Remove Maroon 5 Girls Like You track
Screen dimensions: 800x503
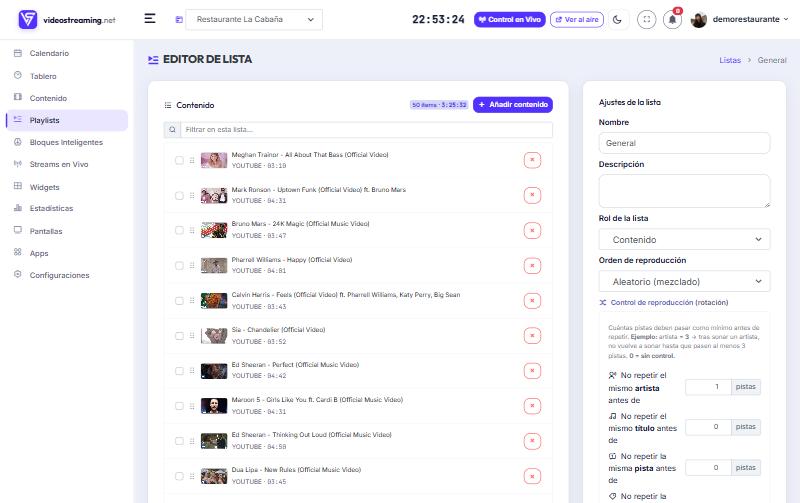point(532,406)
